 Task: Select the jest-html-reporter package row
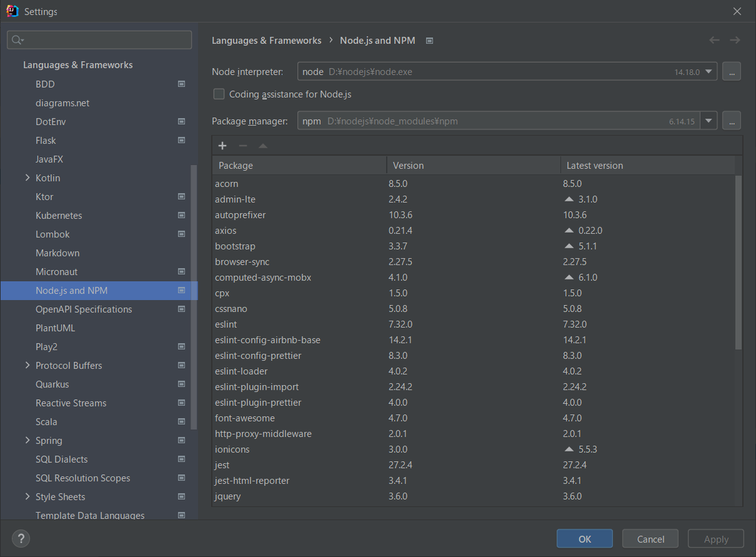click(x=474, y=480)
